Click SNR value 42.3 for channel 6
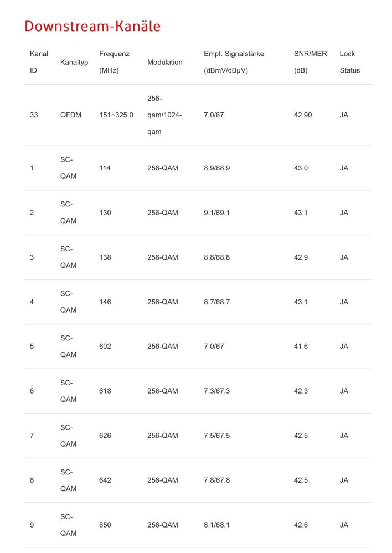This screenshot has height=553, width=392. [301, 391]
